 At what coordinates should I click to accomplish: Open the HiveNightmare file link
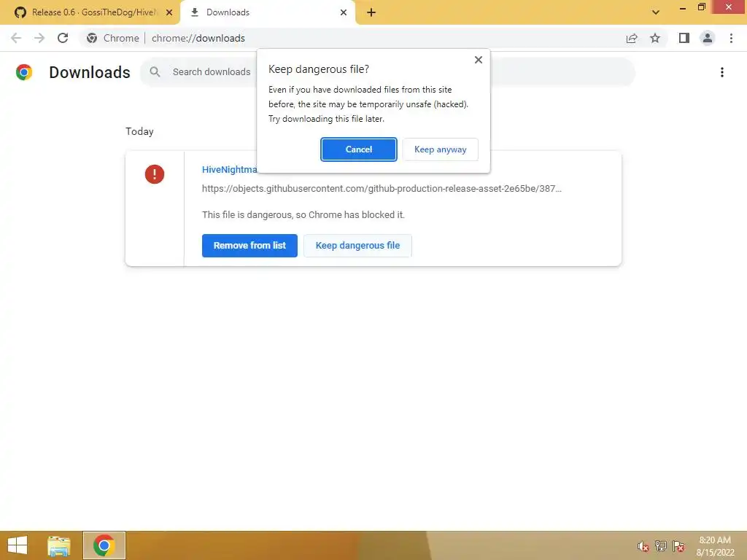coord(229,169)
